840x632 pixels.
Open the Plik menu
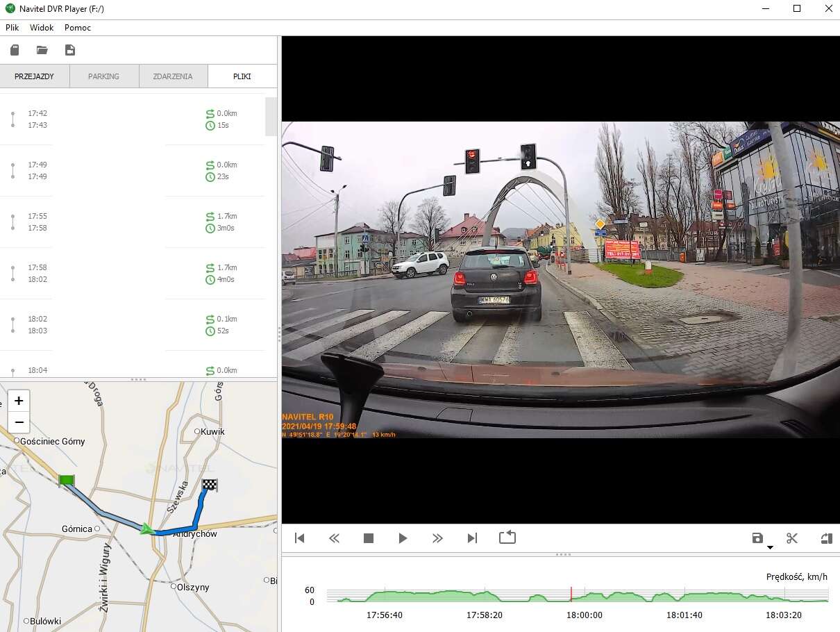[12, 28]
